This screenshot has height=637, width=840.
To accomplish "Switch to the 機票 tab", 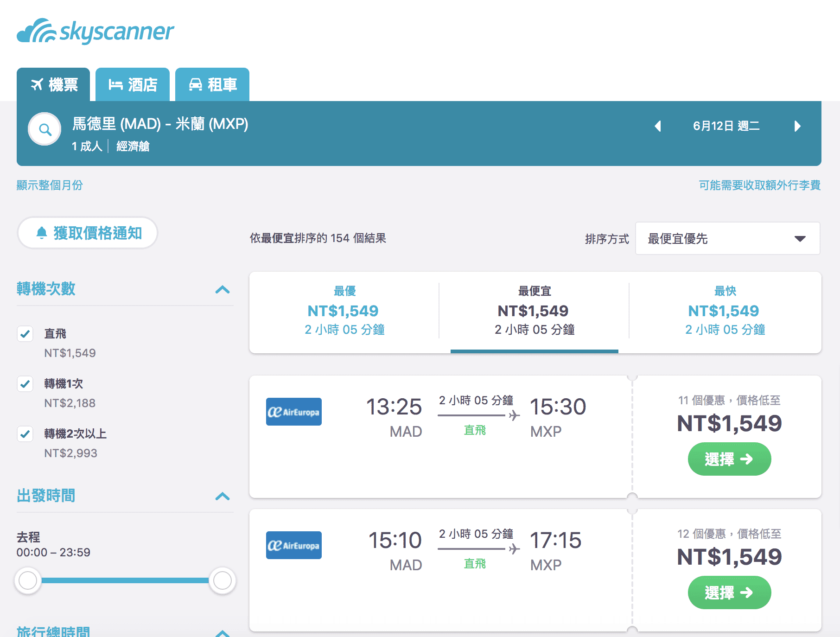I will pos(53,84).
